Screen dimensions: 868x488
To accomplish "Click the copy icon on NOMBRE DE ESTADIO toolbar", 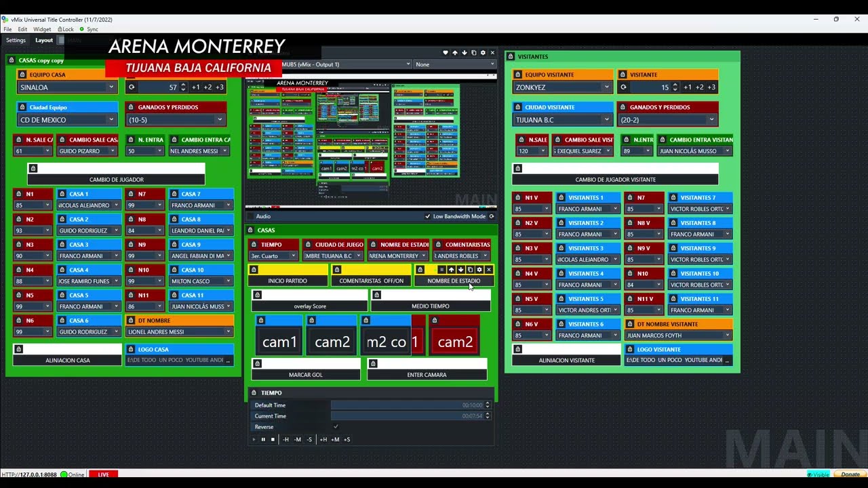I will tap(470, 270).
